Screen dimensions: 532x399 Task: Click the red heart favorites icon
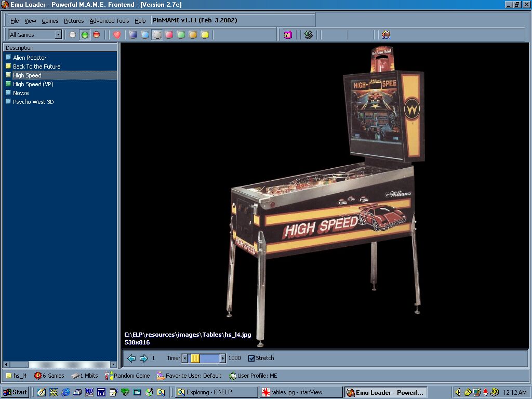point(117,35)
